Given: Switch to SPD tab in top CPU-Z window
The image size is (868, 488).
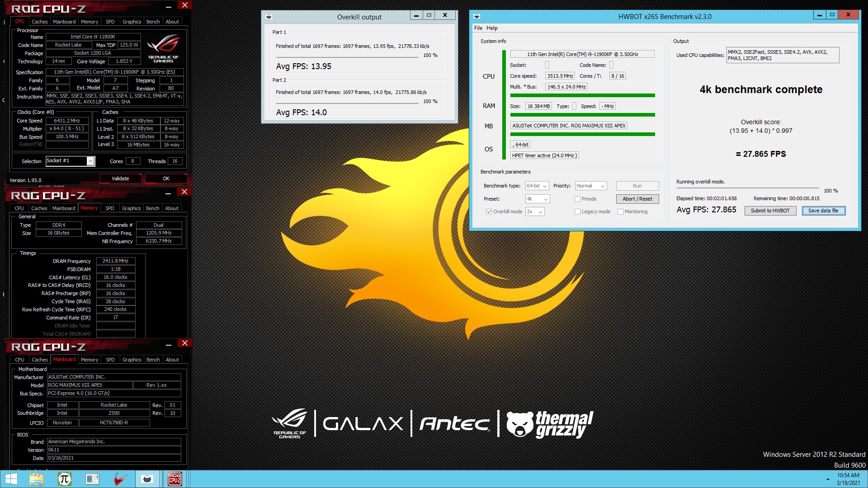Looking at the screenshot, I should click(x=110, y=22).
